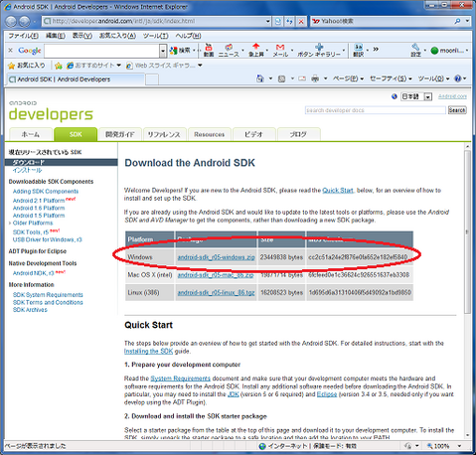Viewport: 476px width, 455px height.
Task: Open the Quick Start link in intro
Action: click(x=338, y=191)
